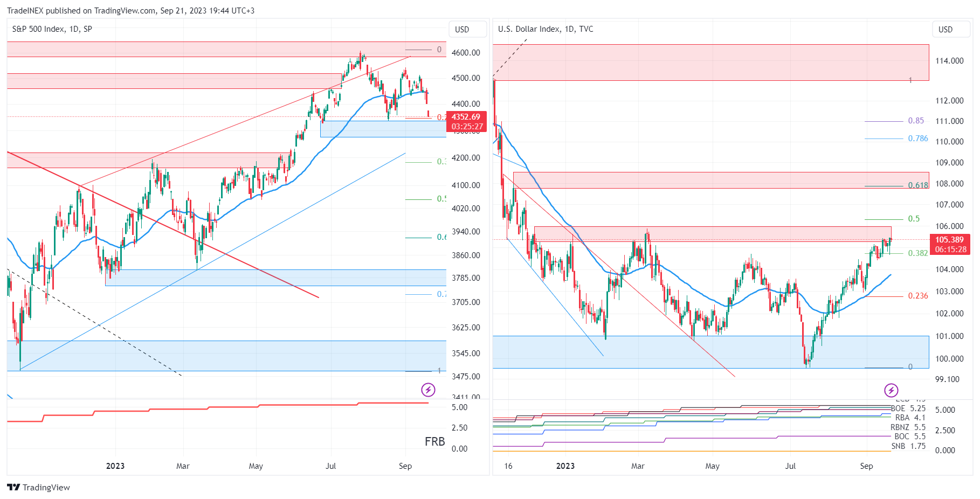This screenshot has height=499, width=980.
Task: Click the FRB indicator label
Action: point(435,442)
